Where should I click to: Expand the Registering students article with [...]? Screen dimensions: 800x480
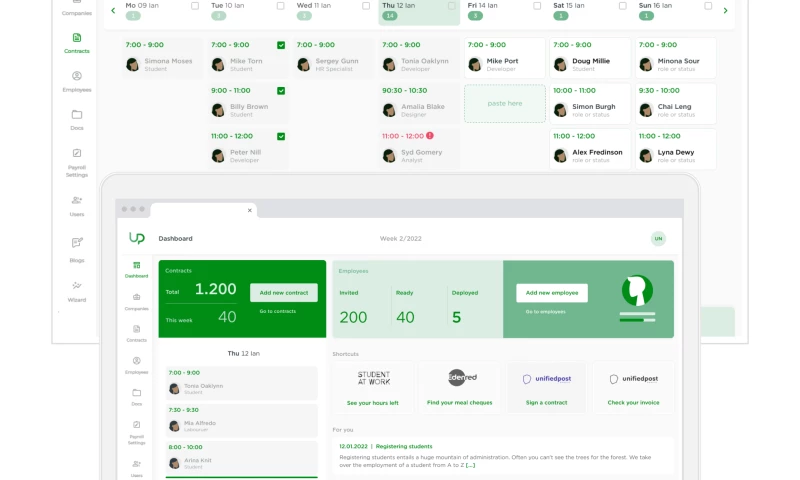[x=470, y=465]
